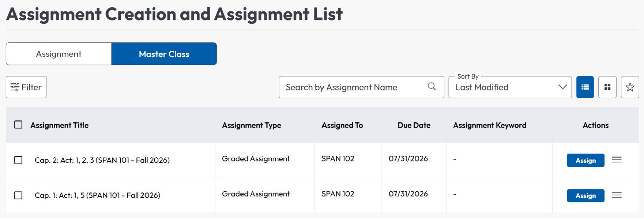Open the Filter options
644x218 pixels.
click(x=26, y=87)
